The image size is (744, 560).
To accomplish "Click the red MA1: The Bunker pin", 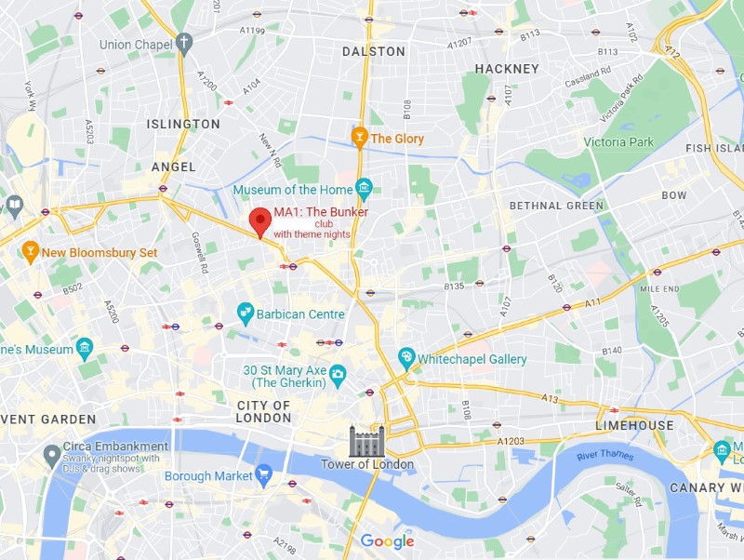I will 260,222.
